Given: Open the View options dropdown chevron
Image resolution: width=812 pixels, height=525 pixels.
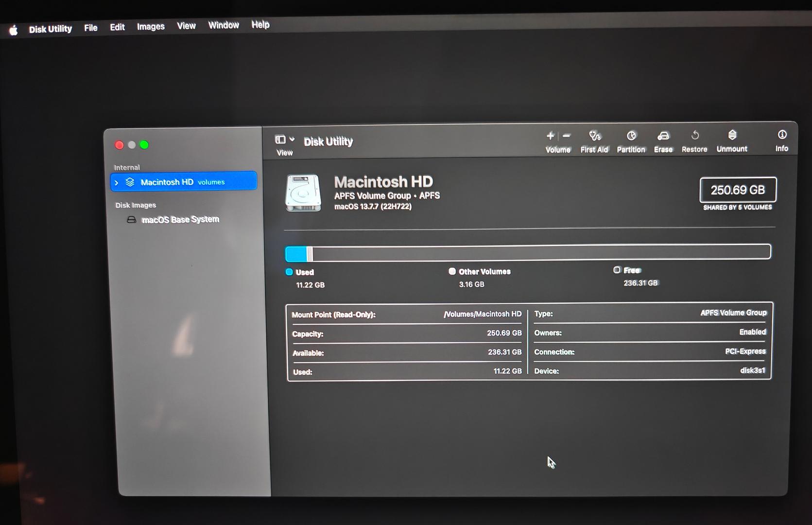Looking at the screenshot, I should [292, 139].
